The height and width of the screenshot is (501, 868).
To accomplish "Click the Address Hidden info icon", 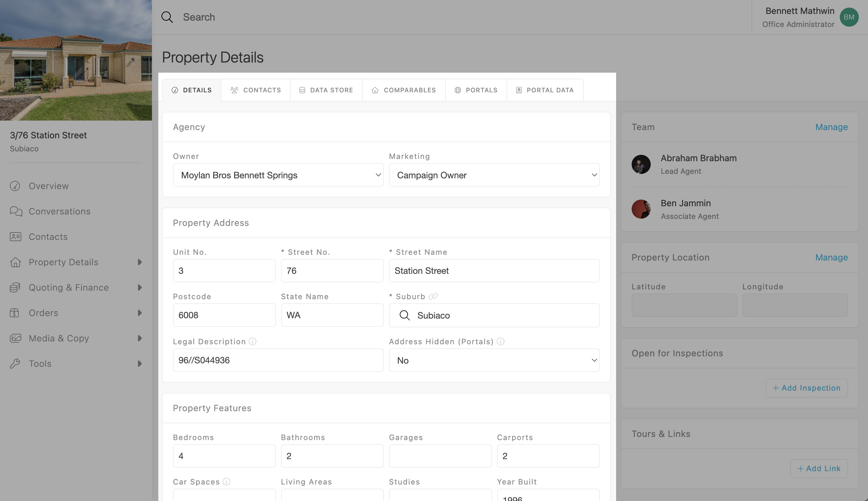I will 501,342.
